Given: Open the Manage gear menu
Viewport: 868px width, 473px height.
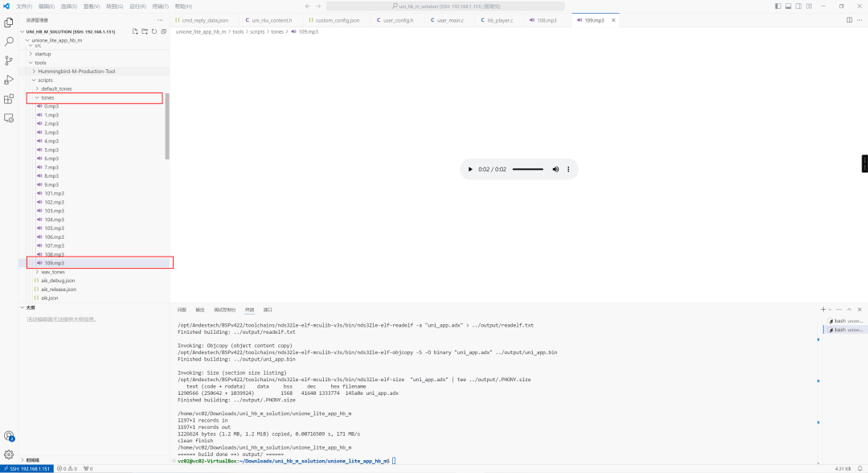Looking at the screenshot, I should [x=9, y=454].
